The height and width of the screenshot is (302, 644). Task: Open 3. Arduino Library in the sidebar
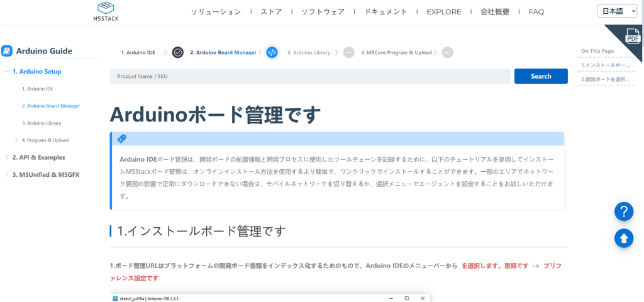tap(42, 123)
